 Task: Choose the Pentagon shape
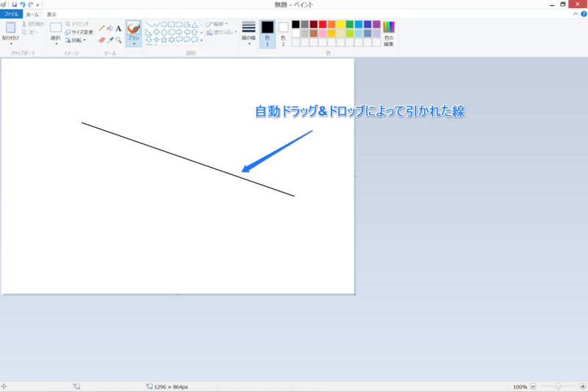pos(164,32)
